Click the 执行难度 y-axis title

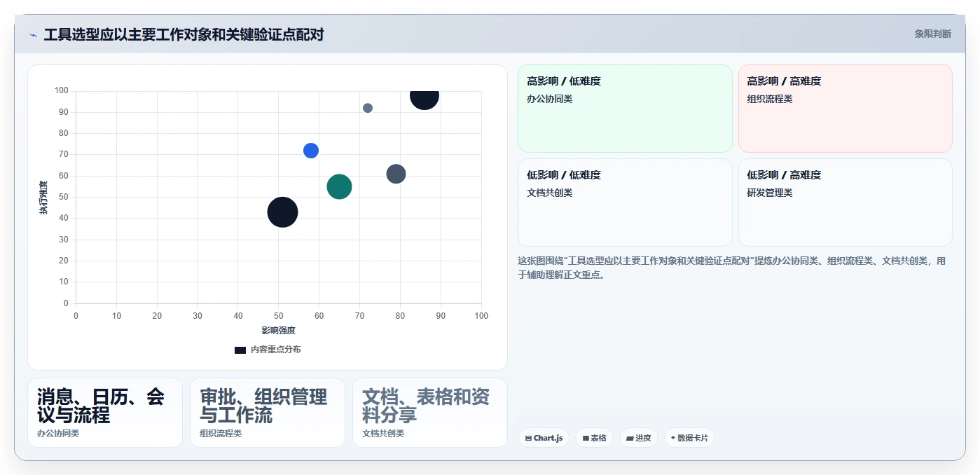click(x=43, y=198)
